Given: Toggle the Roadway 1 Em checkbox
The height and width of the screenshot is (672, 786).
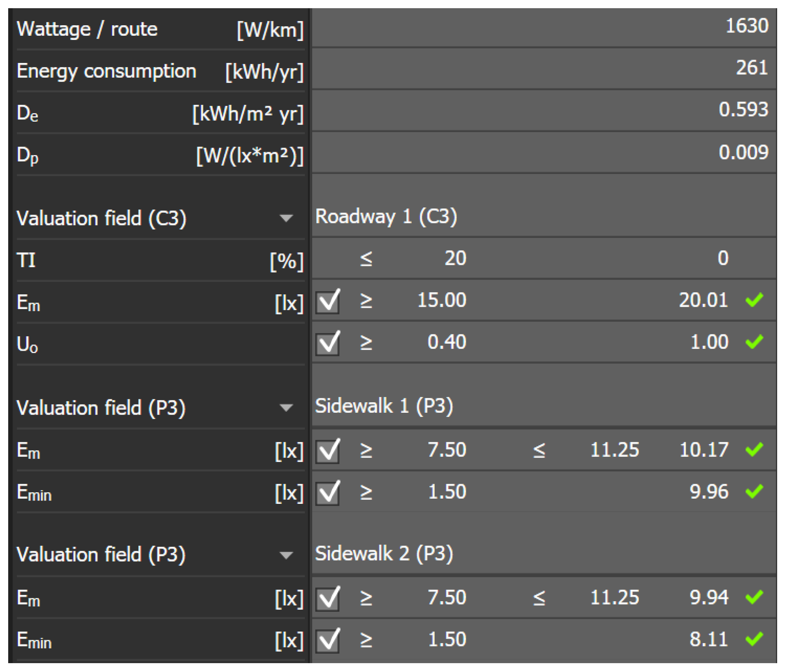Looking at the screenshot, I should pos(327,302).
